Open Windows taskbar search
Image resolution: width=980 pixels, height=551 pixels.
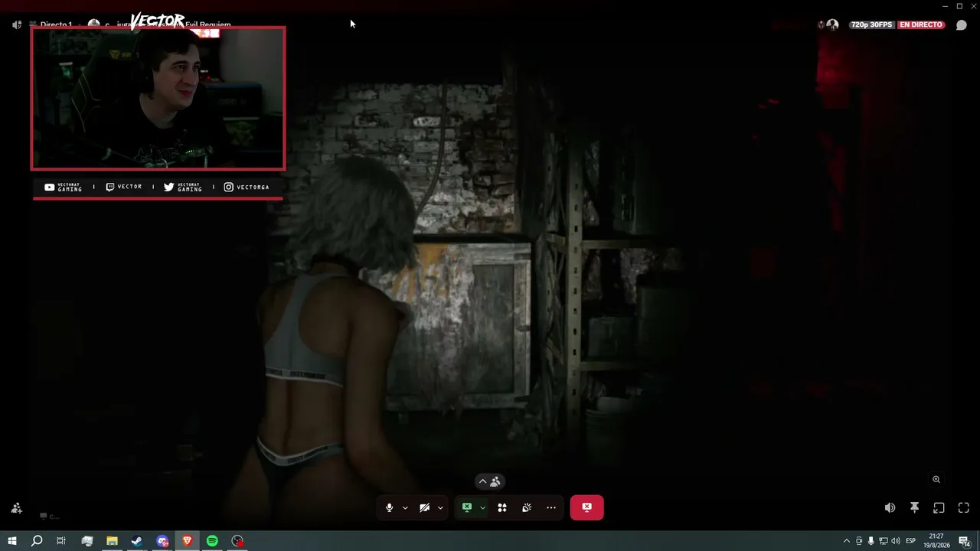pos(37,541)
